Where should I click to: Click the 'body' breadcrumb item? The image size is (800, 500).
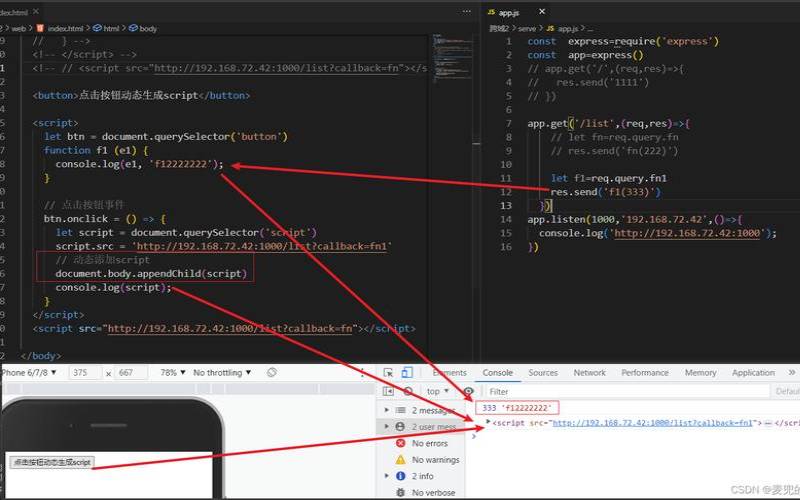[x=143, y=29]
